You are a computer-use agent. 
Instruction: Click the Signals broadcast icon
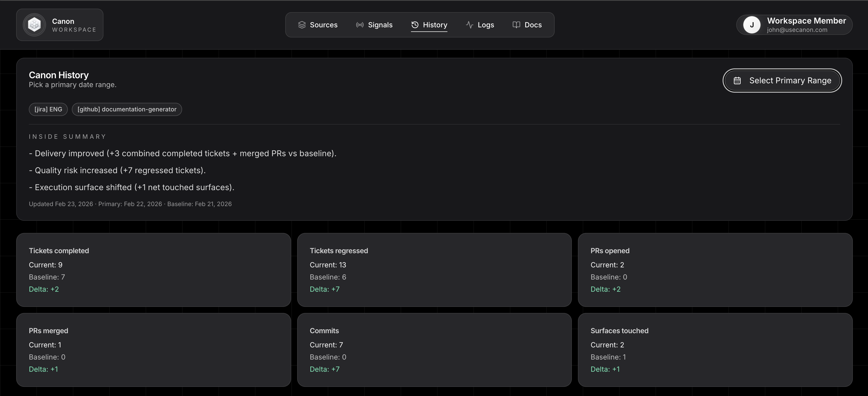coord(360,25)
